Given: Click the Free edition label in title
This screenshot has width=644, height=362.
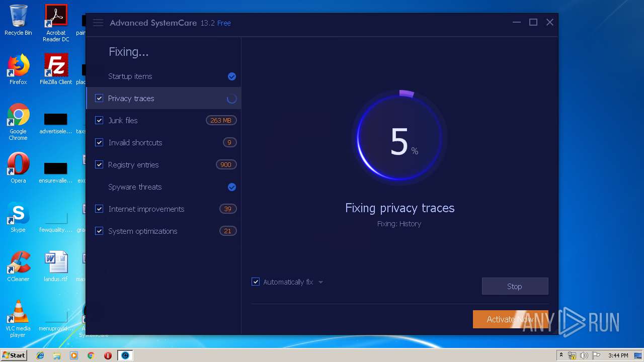Looking at the screenshot, I should [x=224, y=23].
